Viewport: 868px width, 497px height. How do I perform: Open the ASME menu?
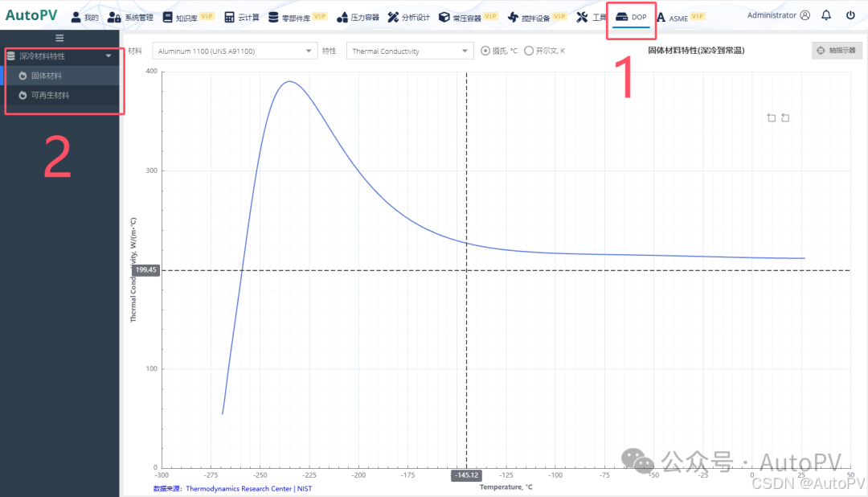tap(681, 17)
